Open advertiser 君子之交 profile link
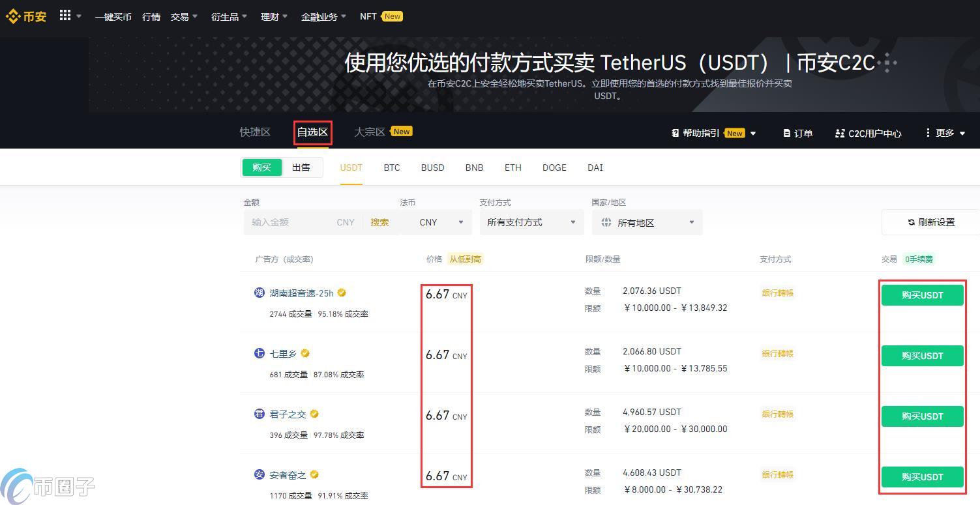 [x=288, y=414]
